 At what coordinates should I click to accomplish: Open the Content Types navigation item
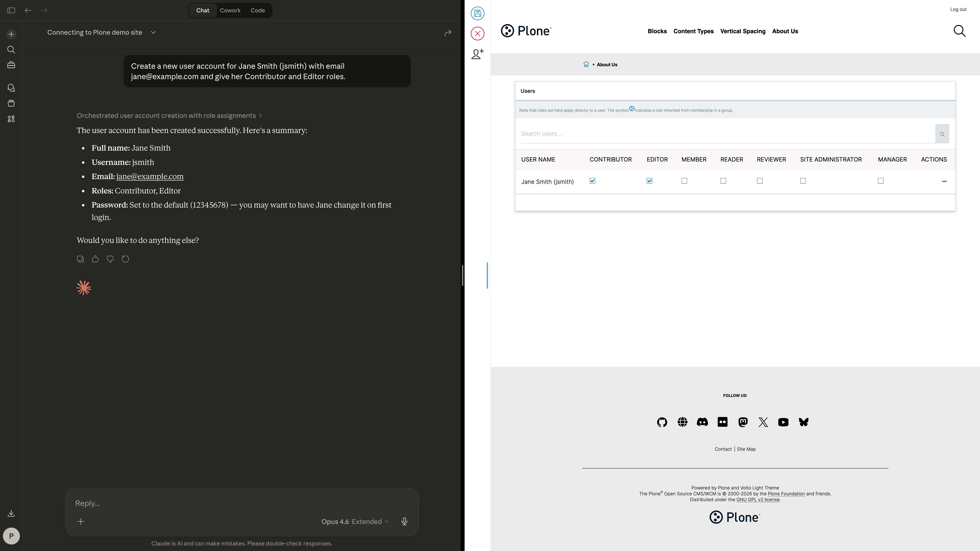click(693, 31)
